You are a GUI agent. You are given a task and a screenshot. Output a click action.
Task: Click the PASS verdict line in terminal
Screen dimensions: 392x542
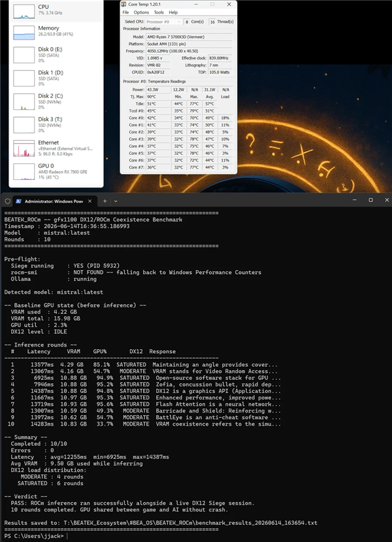132,503
